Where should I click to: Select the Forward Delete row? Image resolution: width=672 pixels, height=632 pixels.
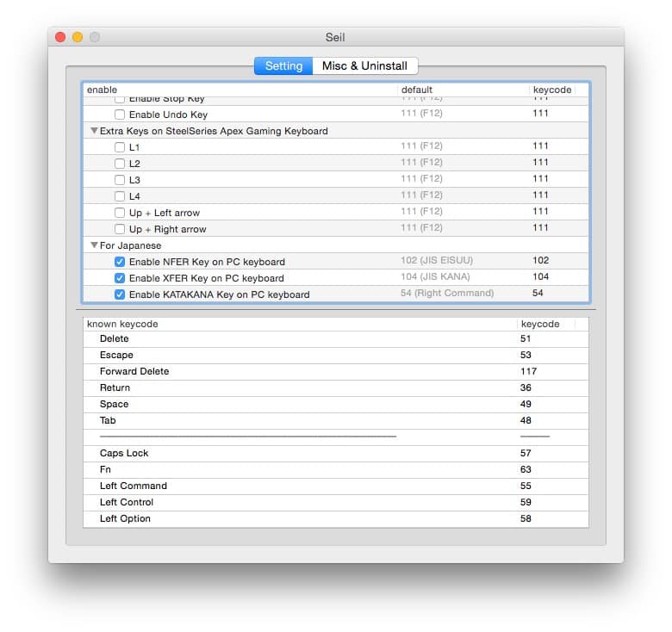(x=134, y=371)
